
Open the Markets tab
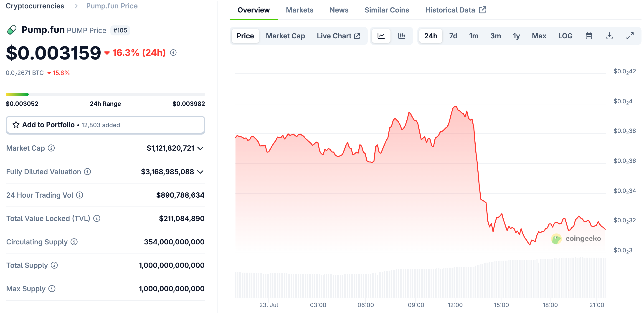pos(299,10)
